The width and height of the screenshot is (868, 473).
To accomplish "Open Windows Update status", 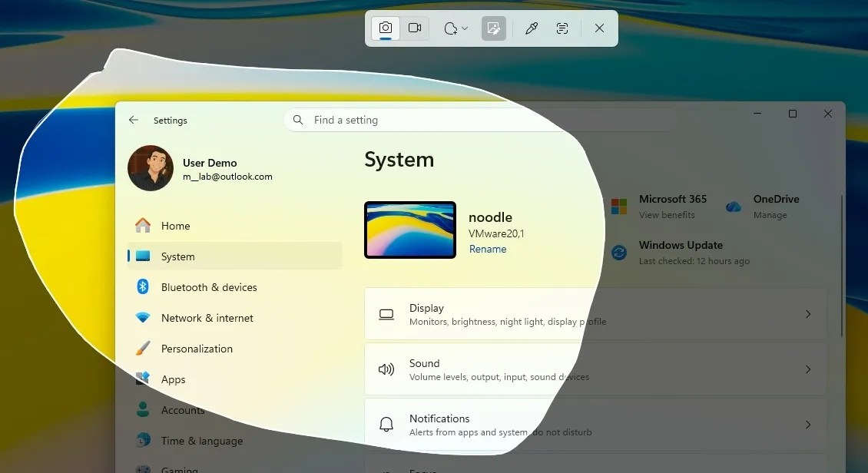I will [681, 253].
